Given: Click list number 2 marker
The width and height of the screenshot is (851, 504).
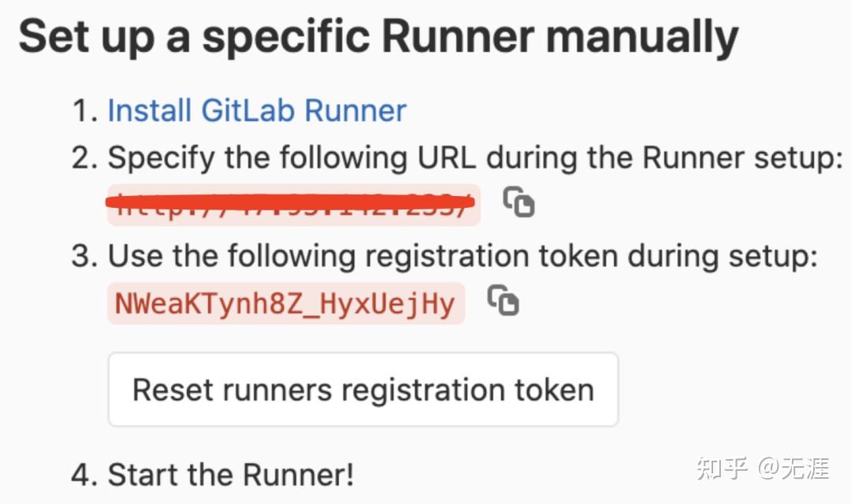Looking at the screenshot, I should click(x=84, y=159).
